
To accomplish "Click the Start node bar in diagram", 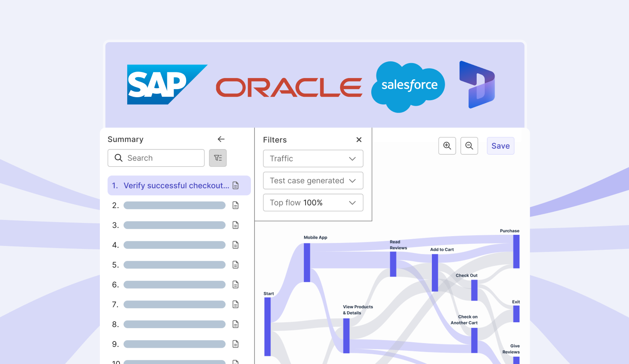I will pyautogui.click(x=268, y=326).
